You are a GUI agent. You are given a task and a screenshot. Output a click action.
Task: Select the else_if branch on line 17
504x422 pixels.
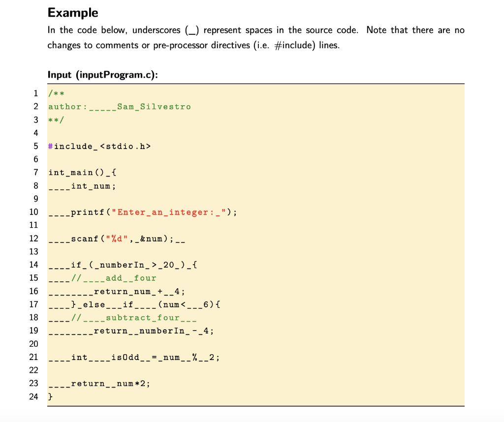(x=133, y=304)
